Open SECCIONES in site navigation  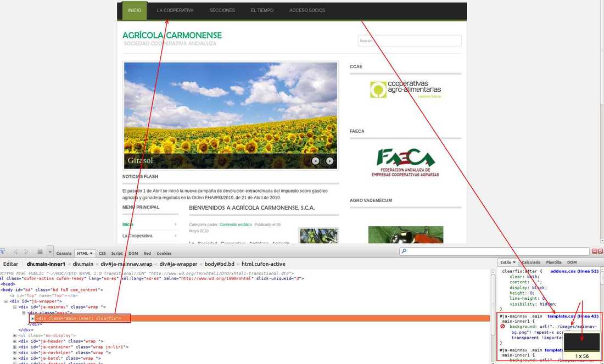click(222, 10)
